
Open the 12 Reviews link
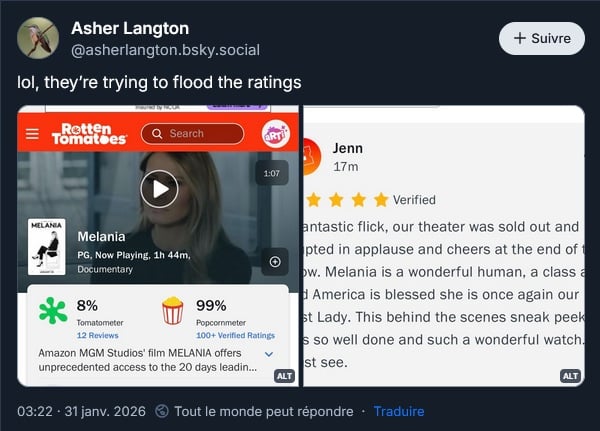coord(97,336)
